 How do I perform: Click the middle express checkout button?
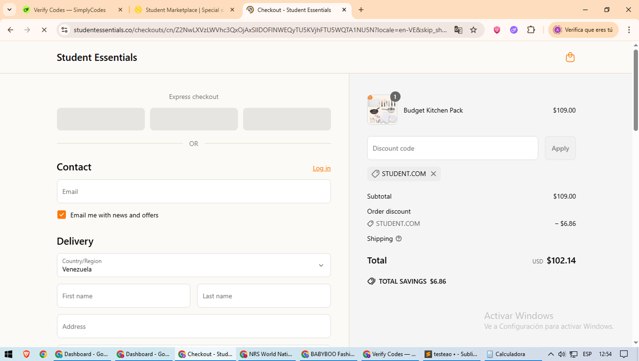(194, 119)
